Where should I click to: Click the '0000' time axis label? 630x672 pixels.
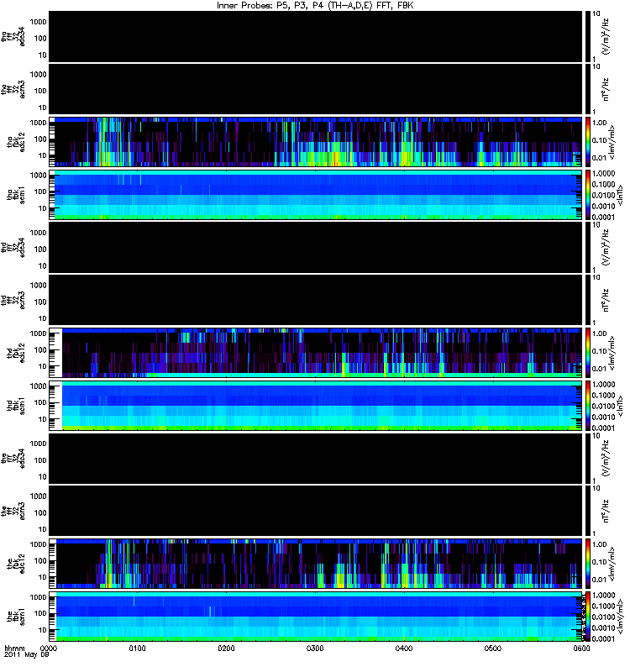[x=48, y=648]
